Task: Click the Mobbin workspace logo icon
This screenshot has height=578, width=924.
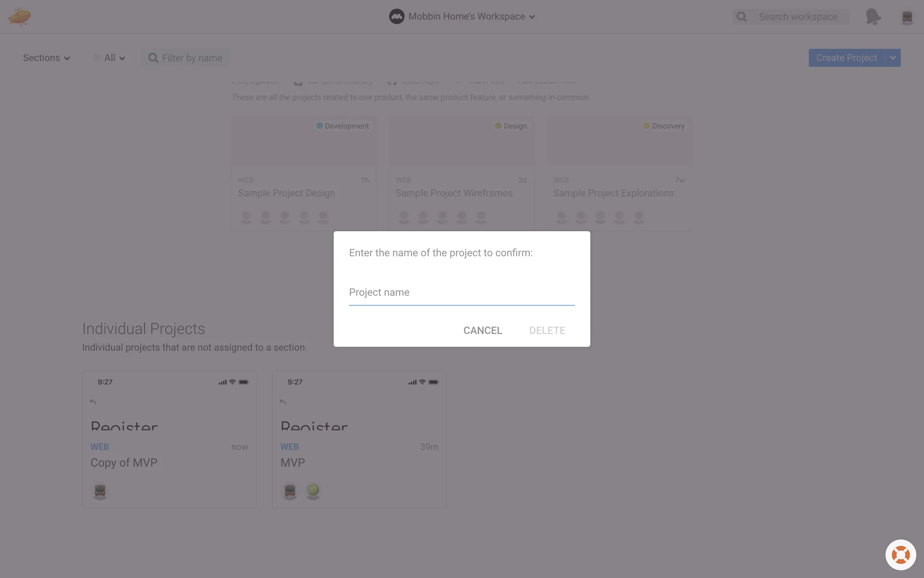Action: [x=397, y=16]
